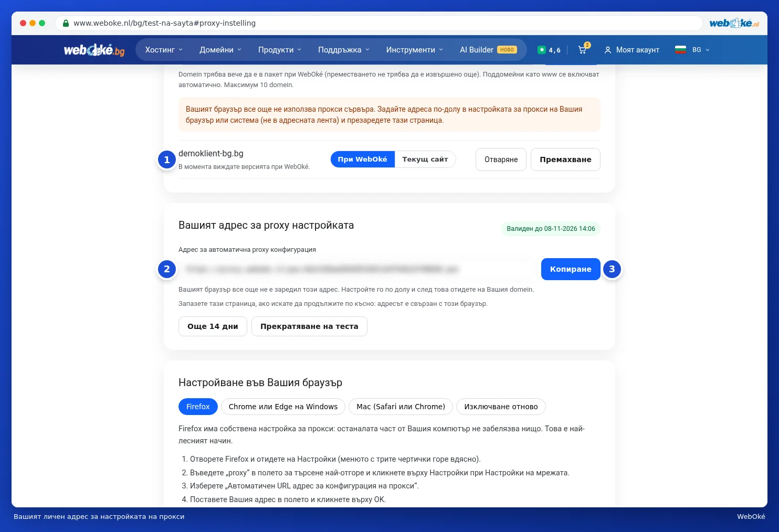
Task: Select the Изключване отново tab
Action: 501,407
